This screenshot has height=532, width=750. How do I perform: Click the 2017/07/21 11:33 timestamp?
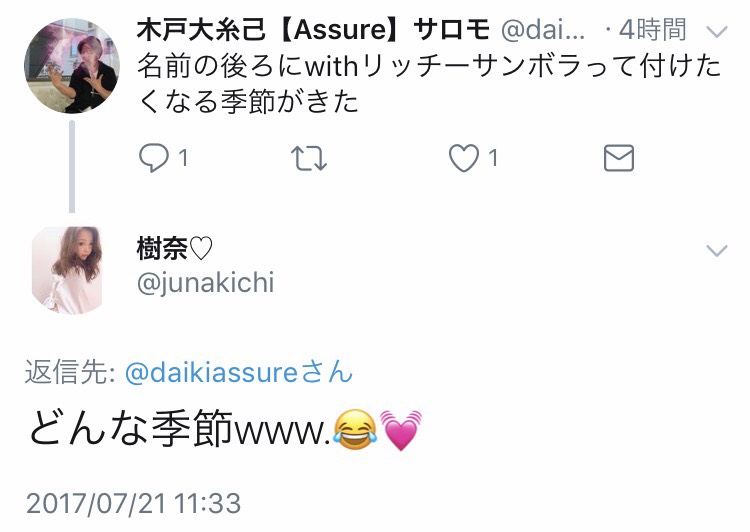click(x=133, y=503)
